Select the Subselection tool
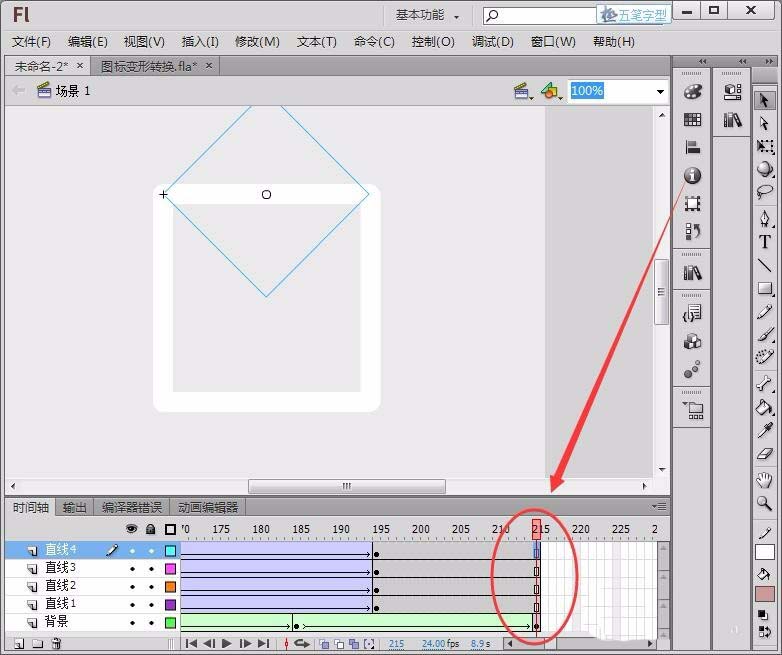This screenshot has height=655, width=782. [764, 123]
